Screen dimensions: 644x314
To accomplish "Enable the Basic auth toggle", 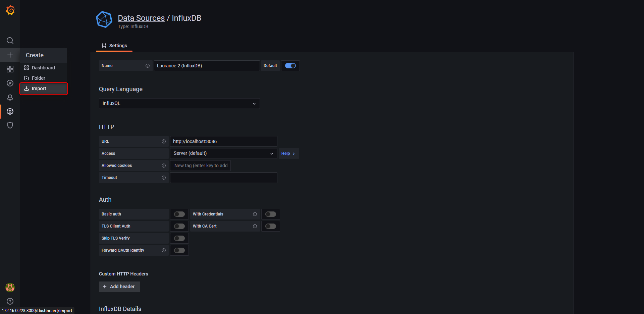I will (179, 214).
